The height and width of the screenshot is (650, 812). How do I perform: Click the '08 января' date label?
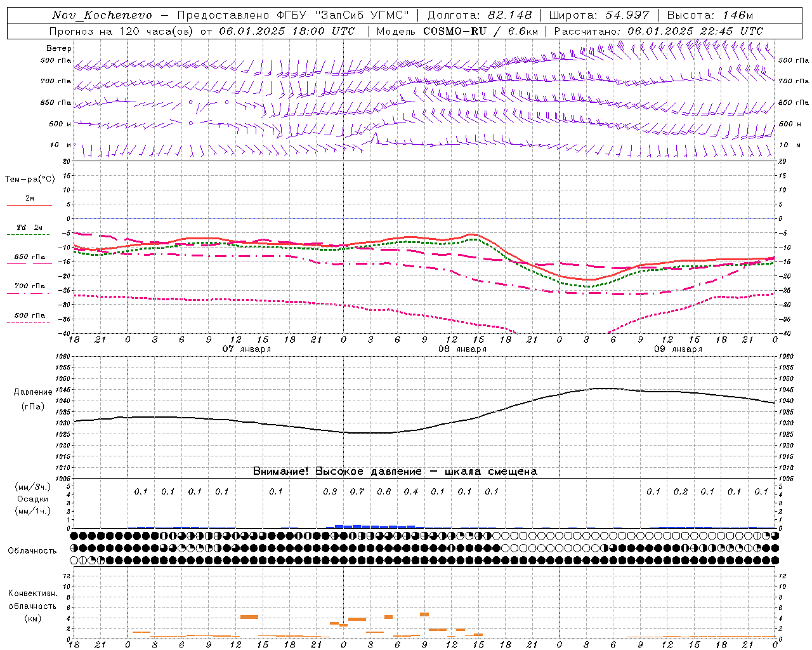[462, 349]
